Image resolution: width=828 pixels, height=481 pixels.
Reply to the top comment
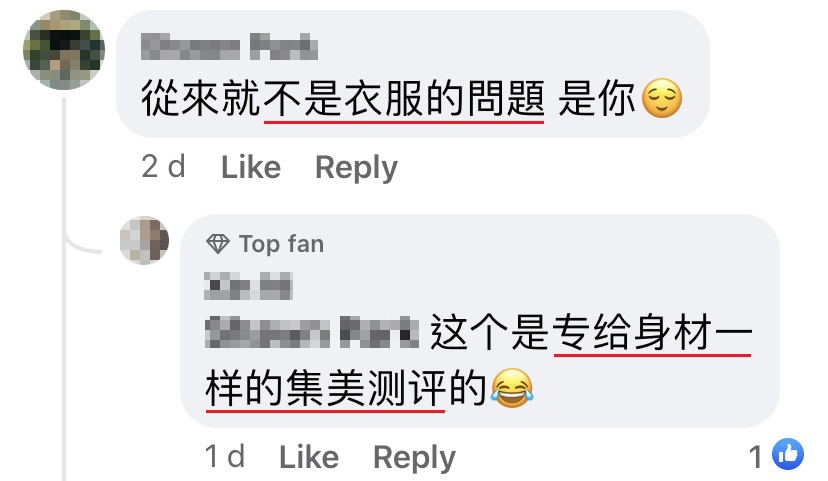pyautogui.click(x=356, y=168)
